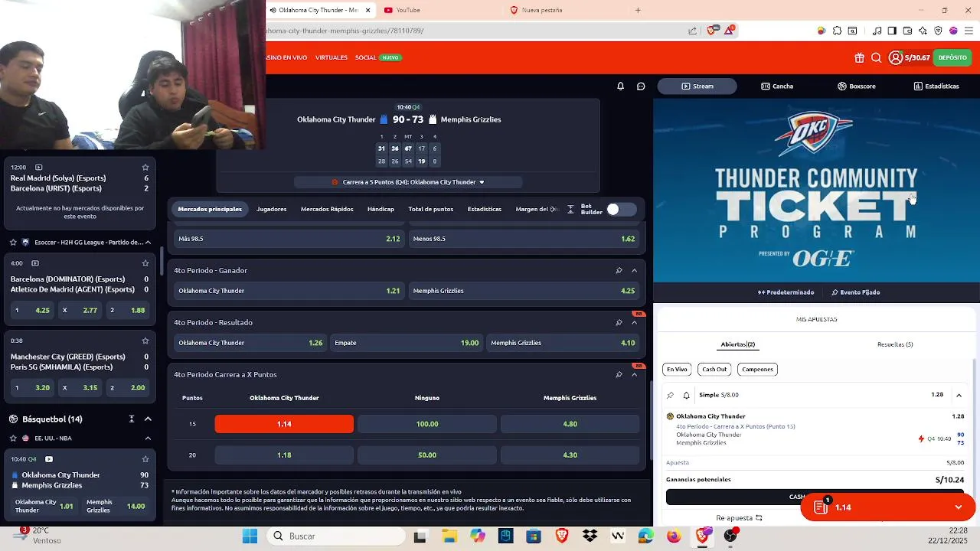
Task: Switch to Mercados Rápidos tab
Action: (327, 209)
